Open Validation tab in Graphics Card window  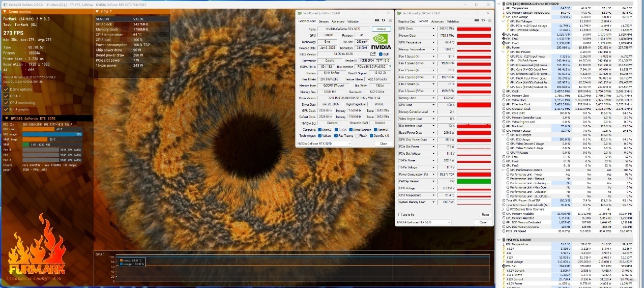[353, 21]
